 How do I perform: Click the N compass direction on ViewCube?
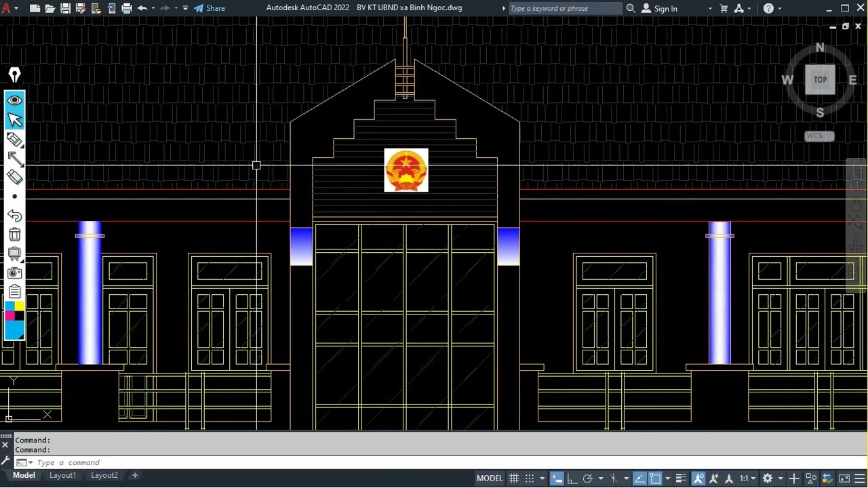[820, 47]
